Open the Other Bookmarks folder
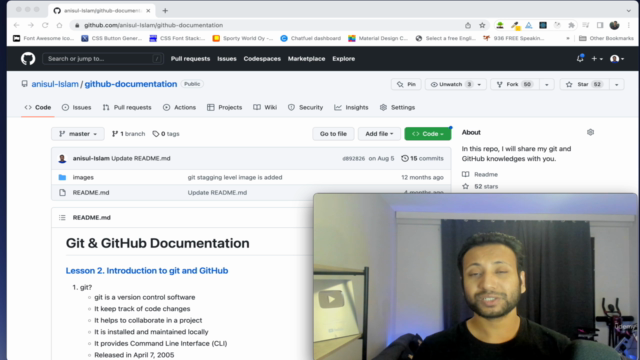The height and width of the screenshot is (360, 640). point(606,38)
